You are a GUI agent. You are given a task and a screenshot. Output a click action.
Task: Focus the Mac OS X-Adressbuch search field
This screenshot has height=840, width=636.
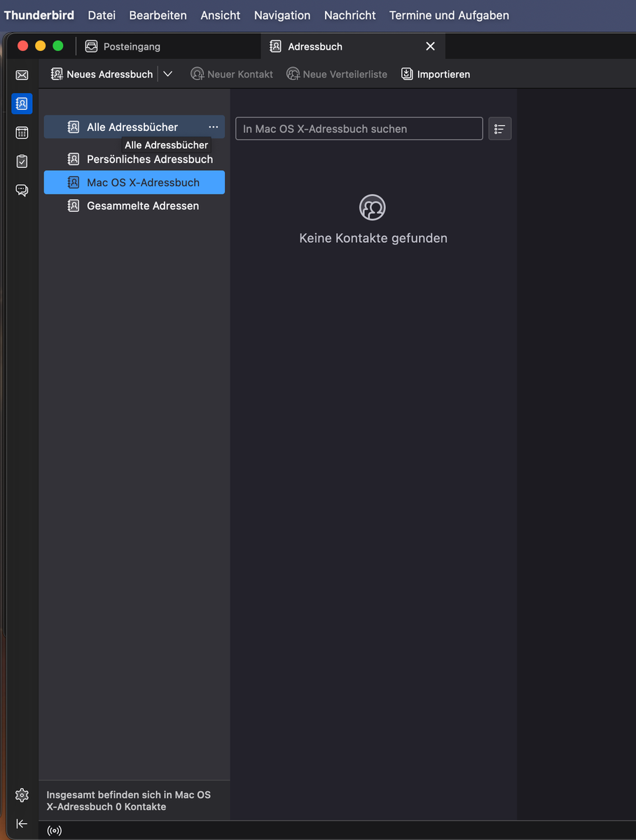(x=359, y=129)
